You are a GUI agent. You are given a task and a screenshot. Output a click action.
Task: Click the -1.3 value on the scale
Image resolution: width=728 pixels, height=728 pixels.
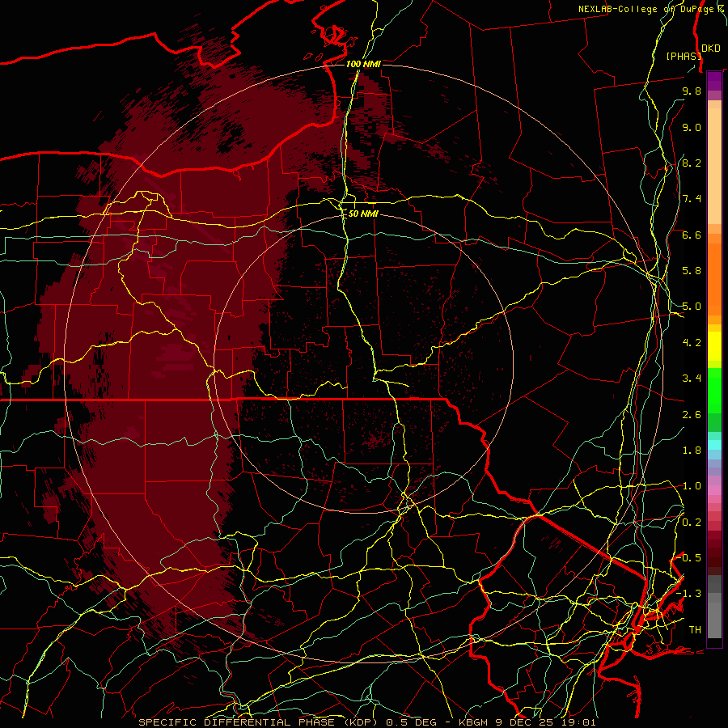tap(688, 594)
